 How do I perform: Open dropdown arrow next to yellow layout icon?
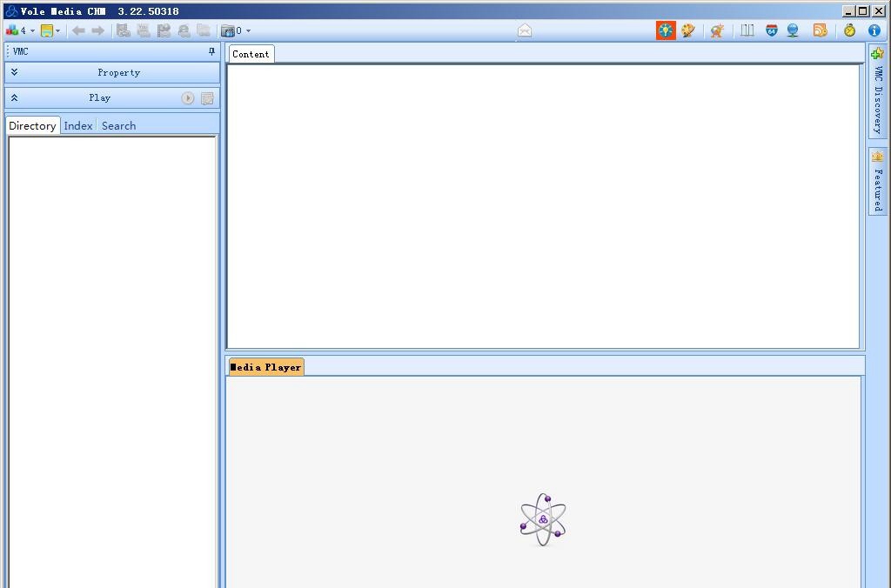click(x=58, y=31)
